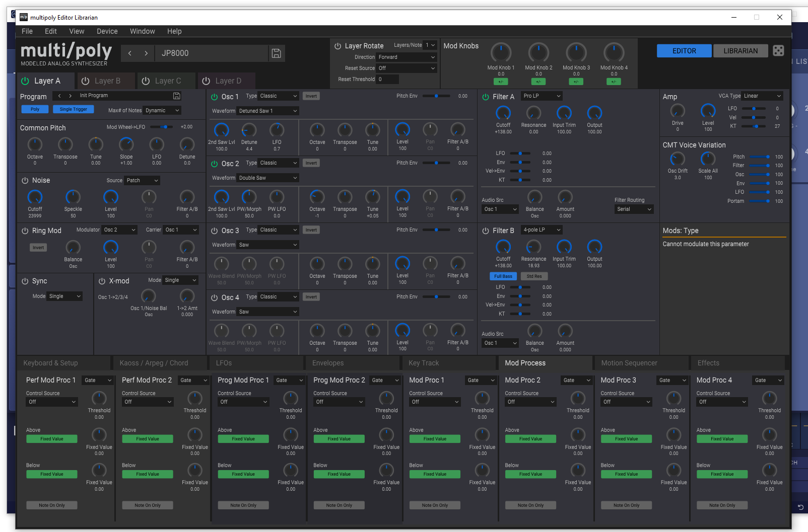Switch to the Envelopes tab
808x532 pixels.
point(328,363)
